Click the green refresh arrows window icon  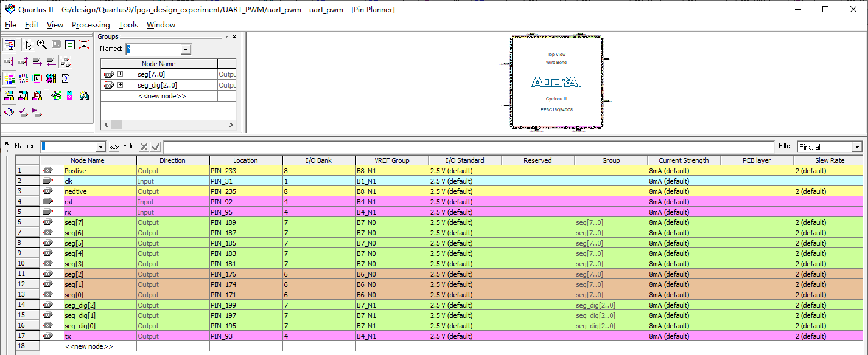click(x=70, y=44)
